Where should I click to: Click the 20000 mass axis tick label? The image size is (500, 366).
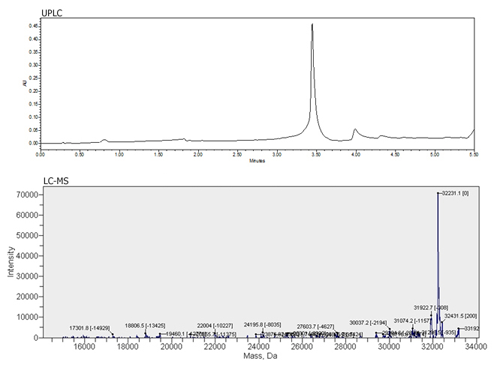[171, 346]
